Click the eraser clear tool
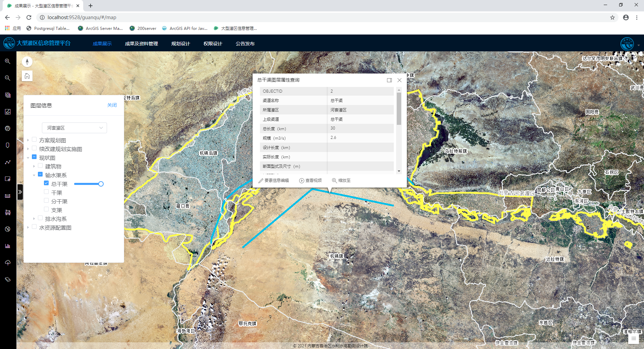Image resolution: width=644 pixels, height=349 pixels. (8, 280)
